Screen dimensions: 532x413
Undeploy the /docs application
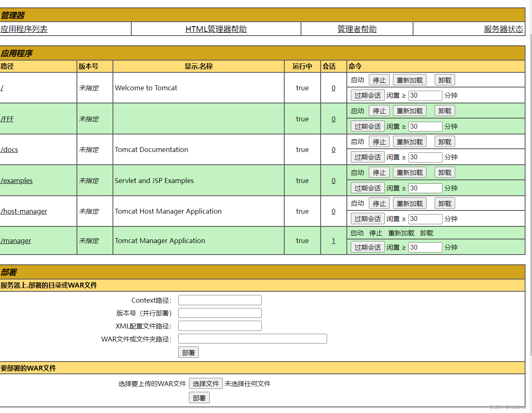[445, 142]
